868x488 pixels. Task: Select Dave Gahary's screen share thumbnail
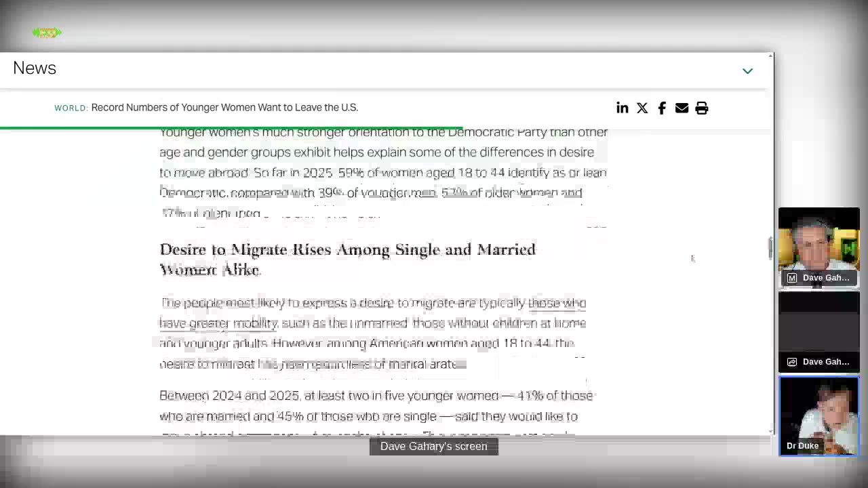click(819, 331)
